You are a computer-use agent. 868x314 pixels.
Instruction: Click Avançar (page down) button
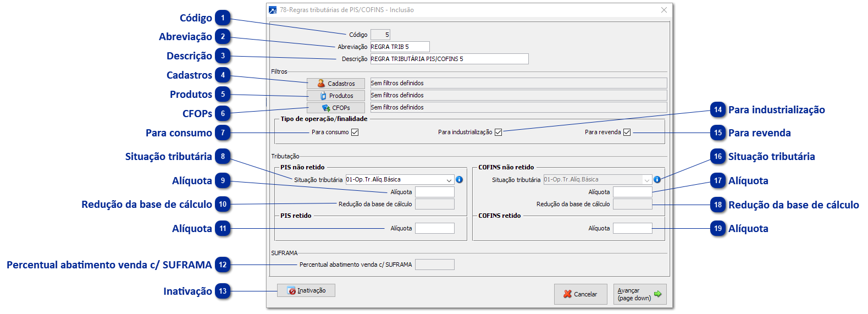click(x=640, y=294)
